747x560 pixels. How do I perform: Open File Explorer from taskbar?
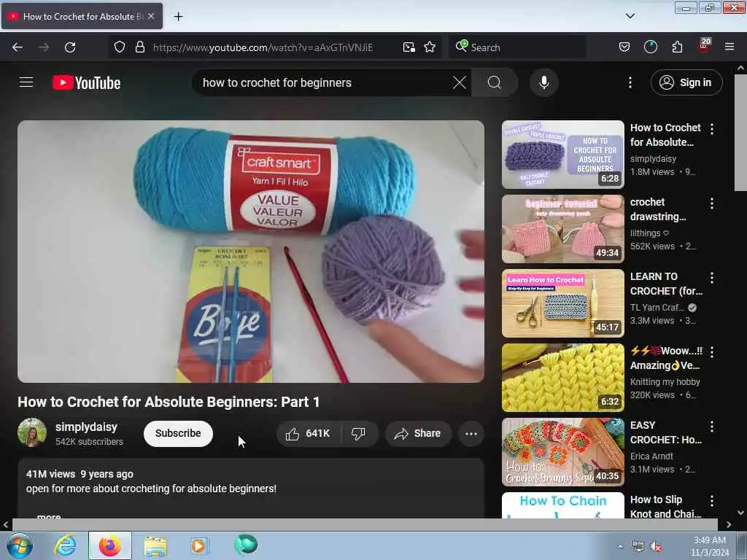[x=155, y=545]
